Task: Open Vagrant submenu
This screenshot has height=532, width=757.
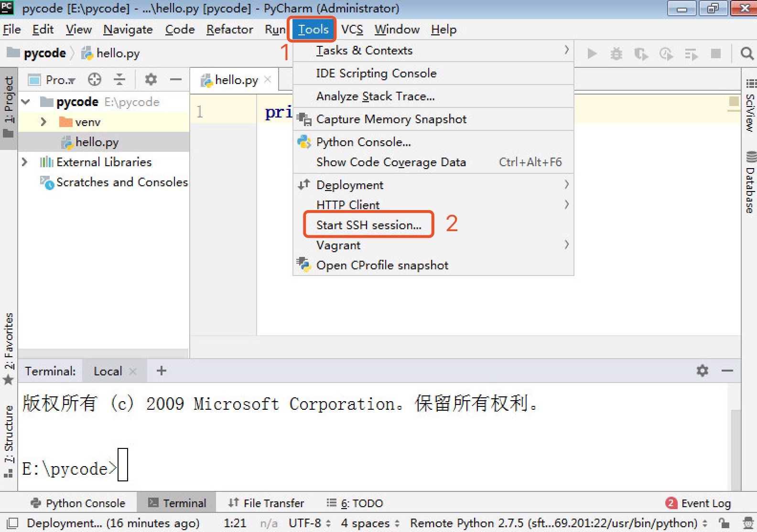Action: (x=433, y=245)
